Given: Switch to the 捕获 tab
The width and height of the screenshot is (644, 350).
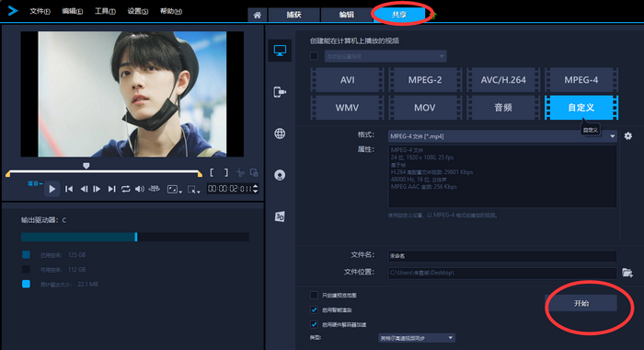Looking at the screenshot, I should pyautogui.click(x=294, y=16).
